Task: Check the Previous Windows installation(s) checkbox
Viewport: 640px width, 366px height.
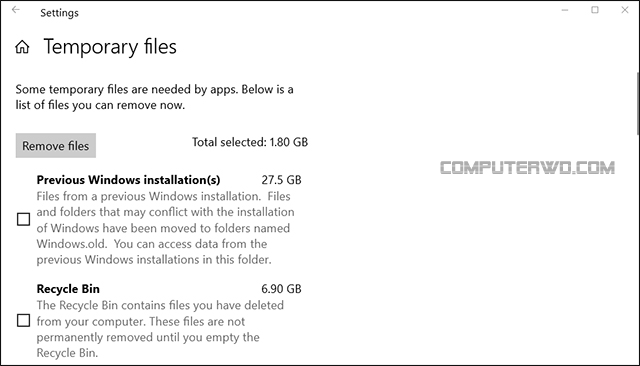Action: (x=24, y=220)
